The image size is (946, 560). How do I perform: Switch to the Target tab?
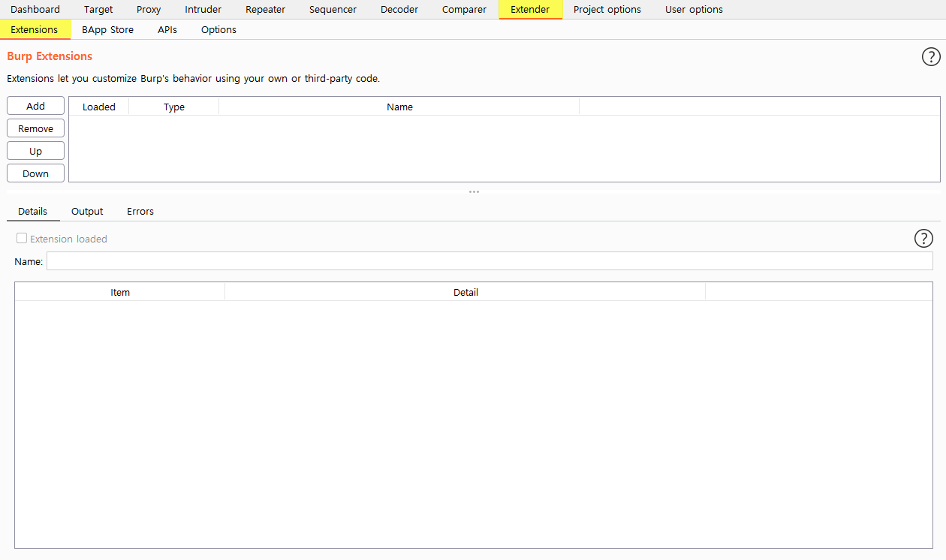98,10
